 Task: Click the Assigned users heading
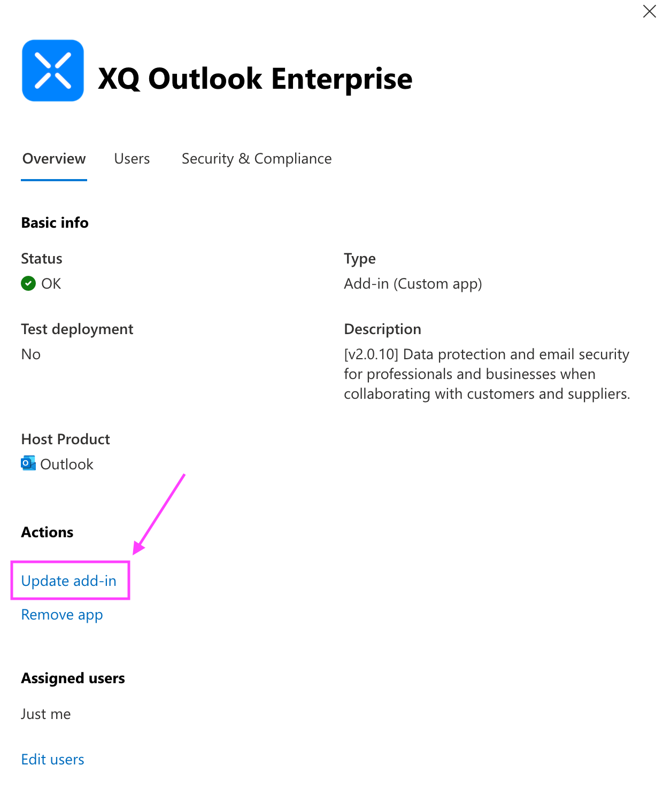(73, 678)
